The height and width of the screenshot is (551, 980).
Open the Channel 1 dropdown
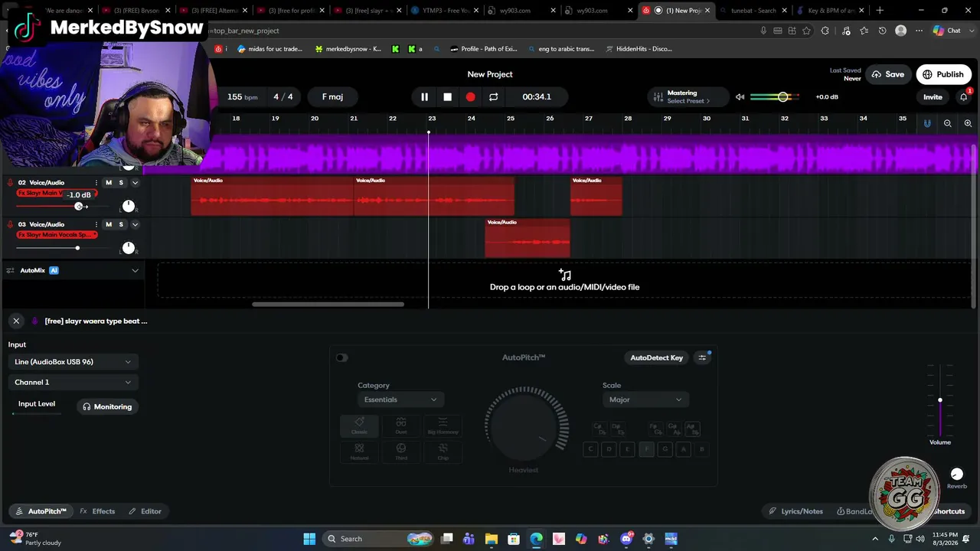tap(73, 383)
